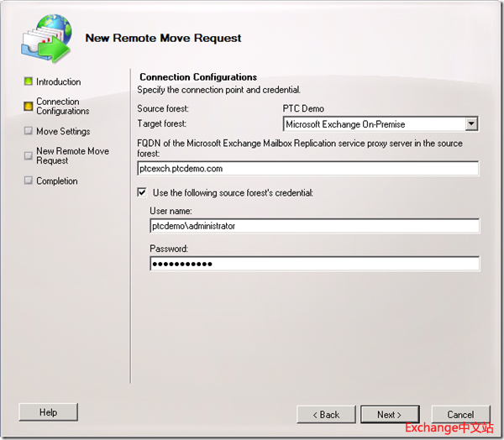This screenshot has width=504, height=440.
Task: Cancel the move request wizard
Action: tap(460, 414)
